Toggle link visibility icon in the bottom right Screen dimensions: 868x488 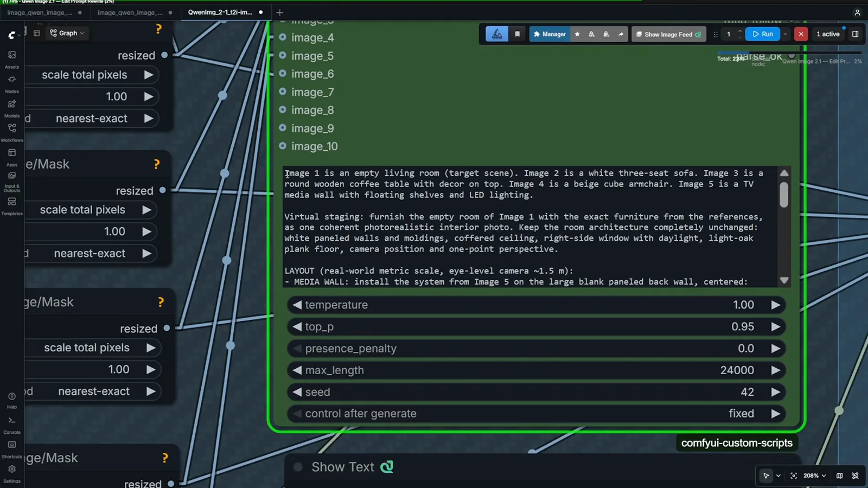(x=855, y=476)
